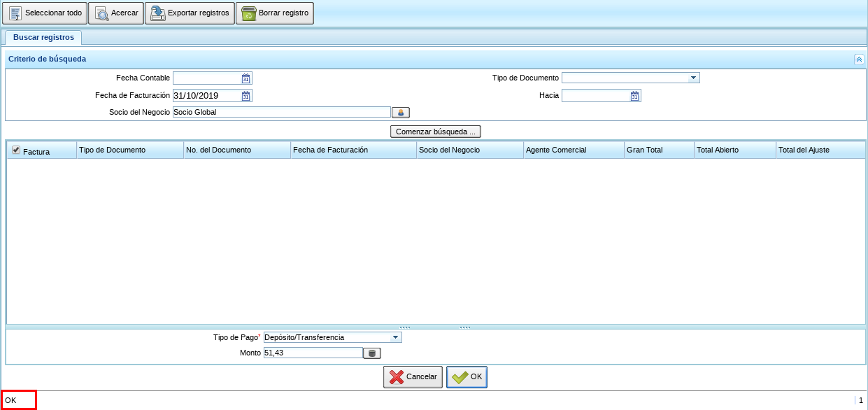The image size is (868, 410).
Task: Click the Monto input field
Action: (x=313, y=353)
